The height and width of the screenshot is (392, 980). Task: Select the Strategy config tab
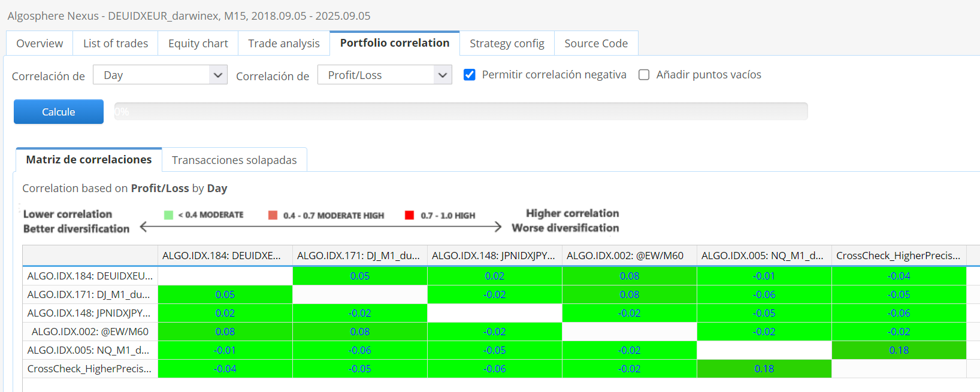click(x=507, y=44)
